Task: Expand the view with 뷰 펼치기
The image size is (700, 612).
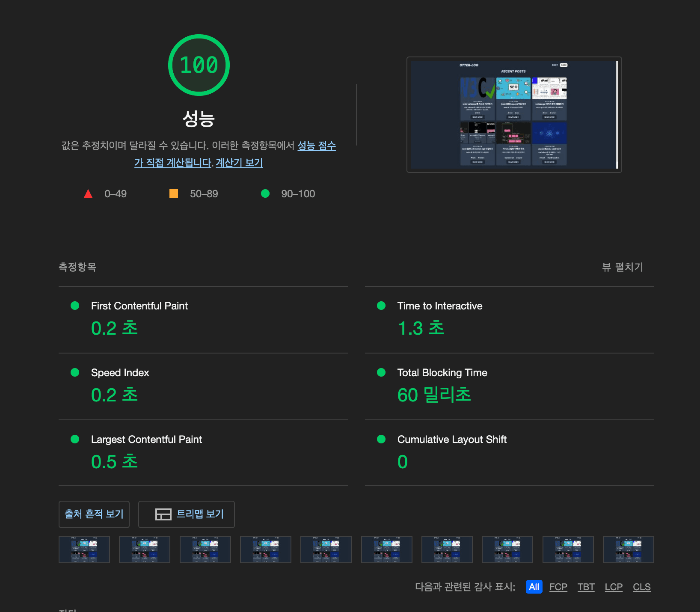Action: click(623, 267)
